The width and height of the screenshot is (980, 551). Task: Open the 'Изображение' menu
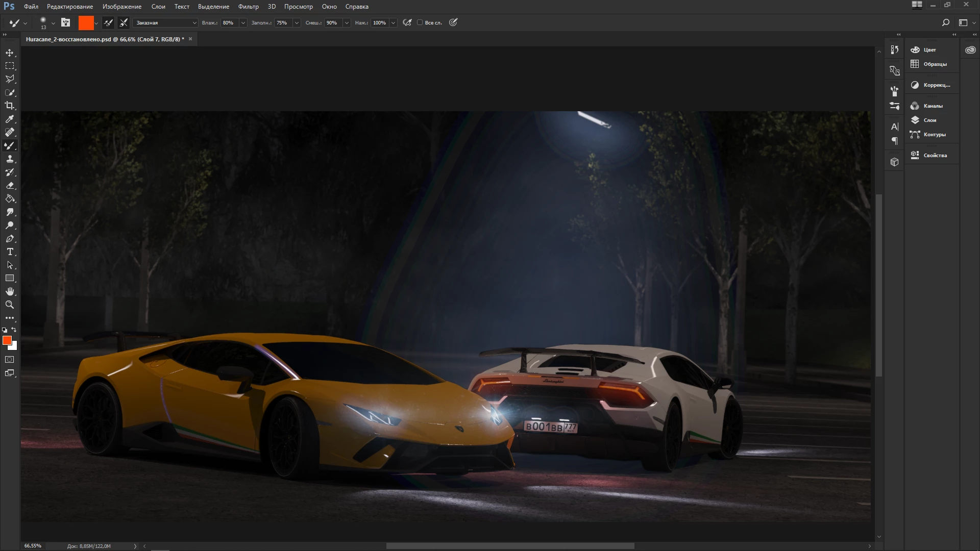[122, 7]
